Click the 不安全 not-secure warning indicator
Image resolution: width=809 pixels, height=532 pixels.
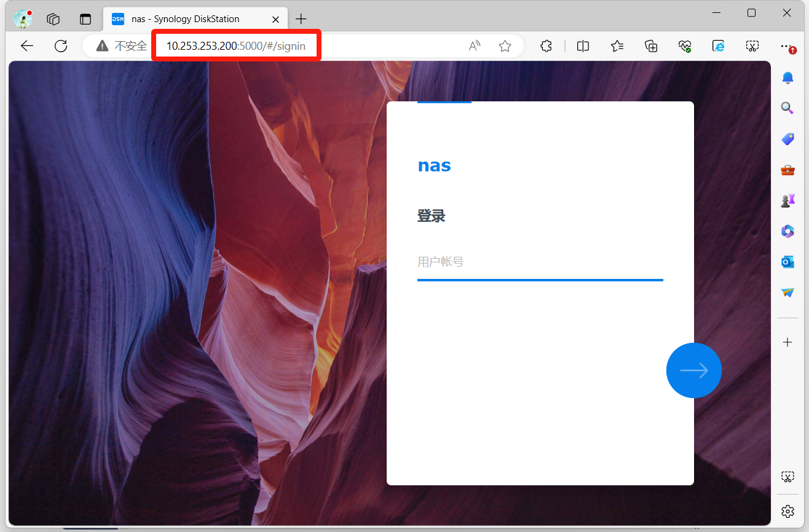122,46
